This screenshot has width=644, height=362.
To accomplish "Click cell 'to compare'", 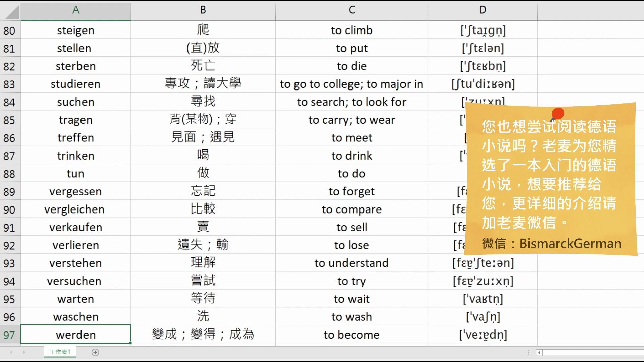I will click(x=352, y=209).
